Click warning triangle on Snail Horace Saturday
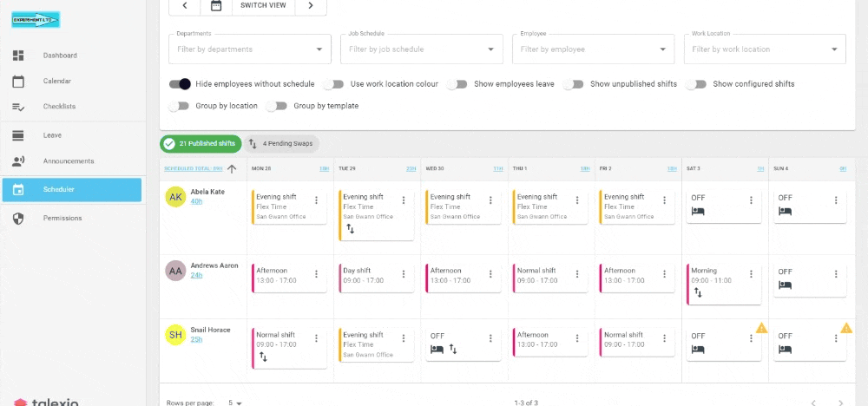 [762, 328]
